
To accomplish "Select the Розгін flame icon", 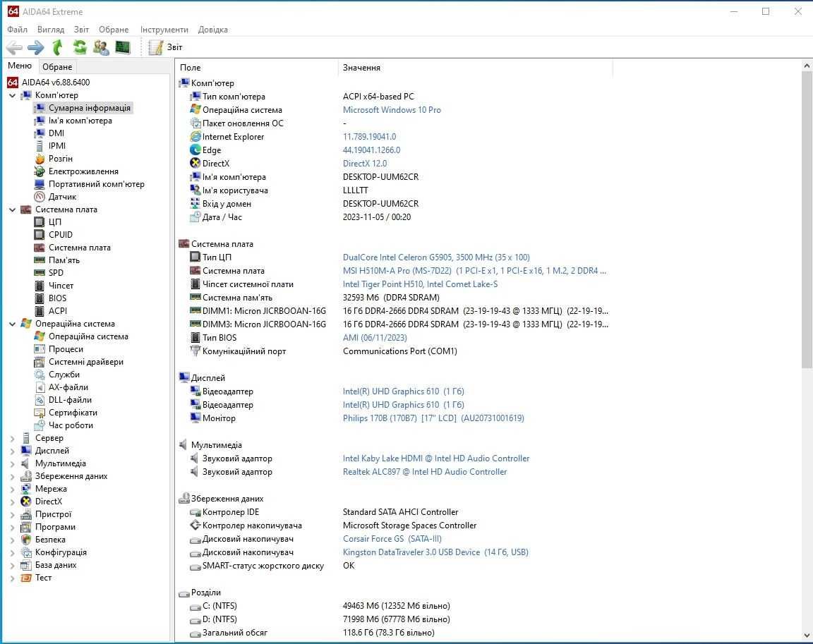I will pos(40,159).
